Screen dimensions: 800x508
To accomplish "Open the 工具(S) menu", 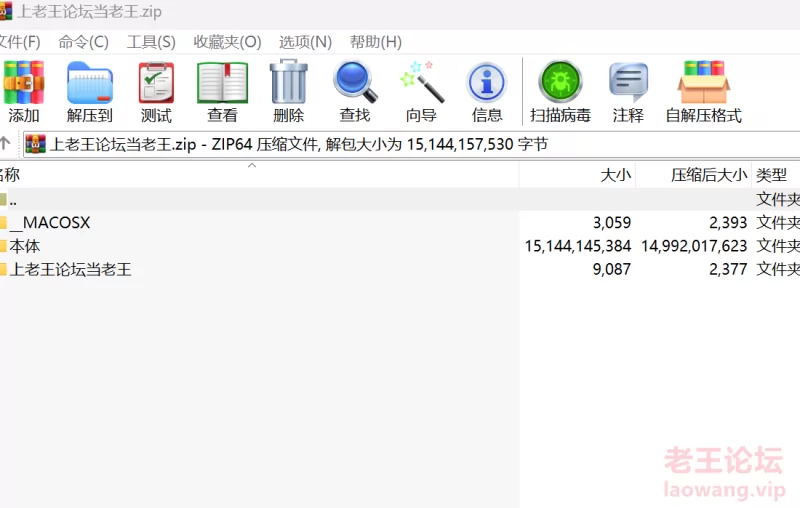I will [151, 42].
